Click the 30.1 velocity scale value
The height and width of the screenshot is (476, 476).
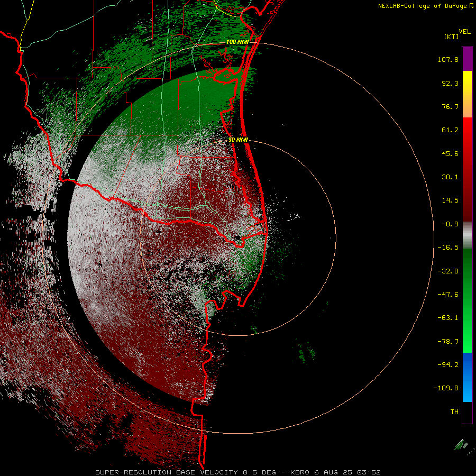pos(450,177)
